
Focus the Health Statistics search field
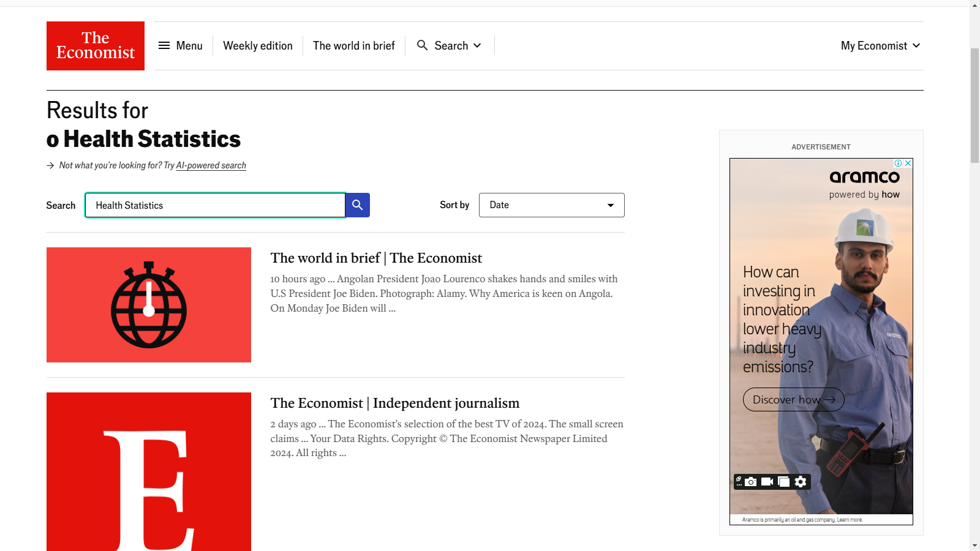point(214,205)
